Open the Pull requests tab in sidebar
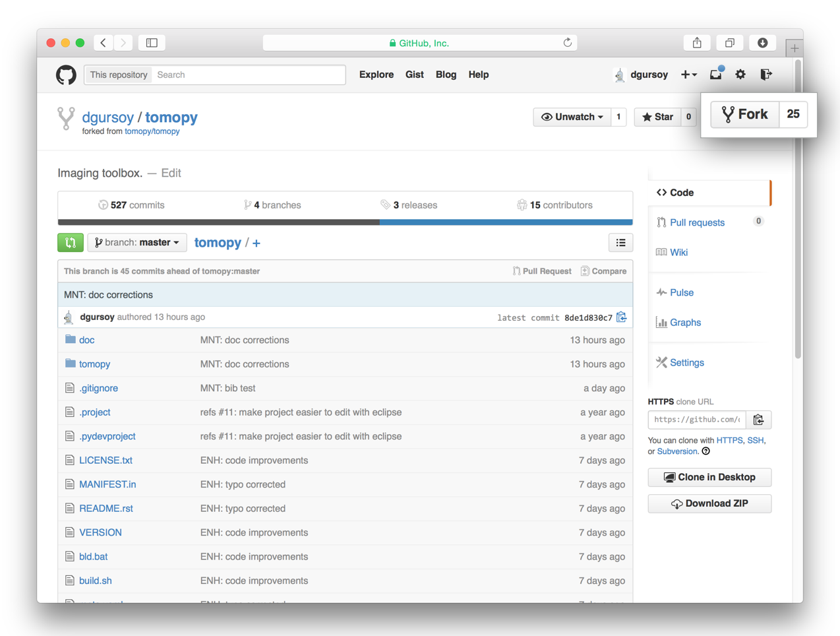Viewport: 840px width, 636px height. pyautogui.click(x=697, y=222)
